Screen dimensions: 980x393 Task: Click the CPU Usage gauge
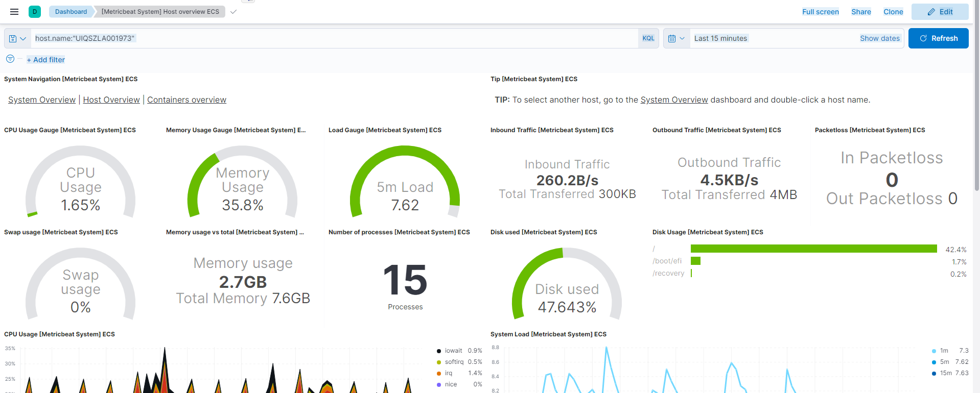[x=81, y=182]
